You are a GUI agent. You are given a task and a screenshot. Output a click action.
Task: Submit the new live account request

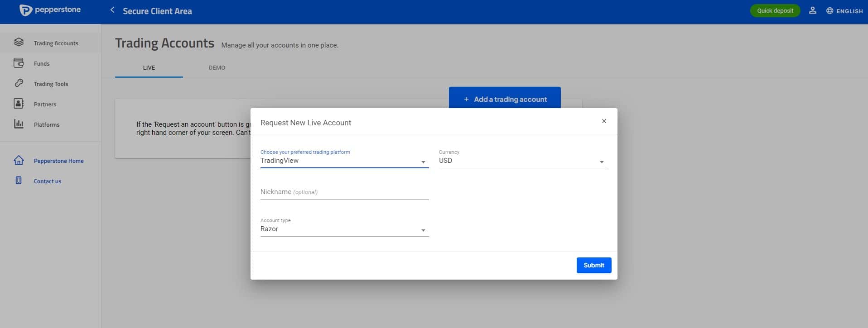[594, 265]
